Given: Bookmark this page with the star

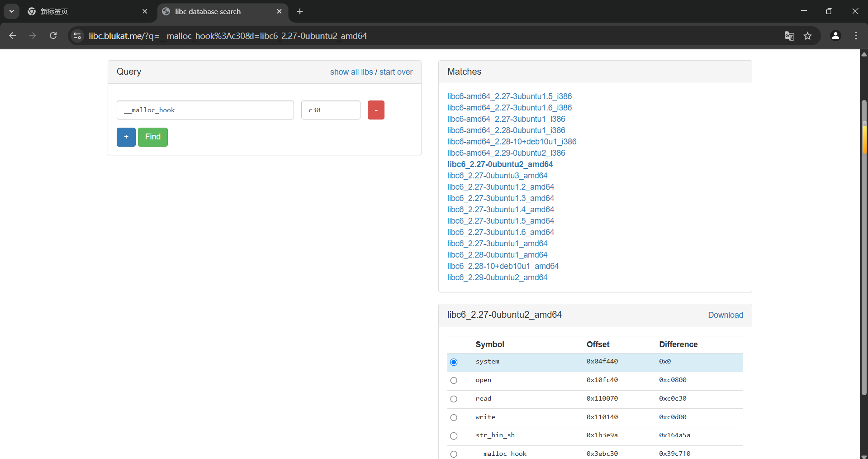Looking at the screenshot, I should pyautogui.click(x=808, y=36).
